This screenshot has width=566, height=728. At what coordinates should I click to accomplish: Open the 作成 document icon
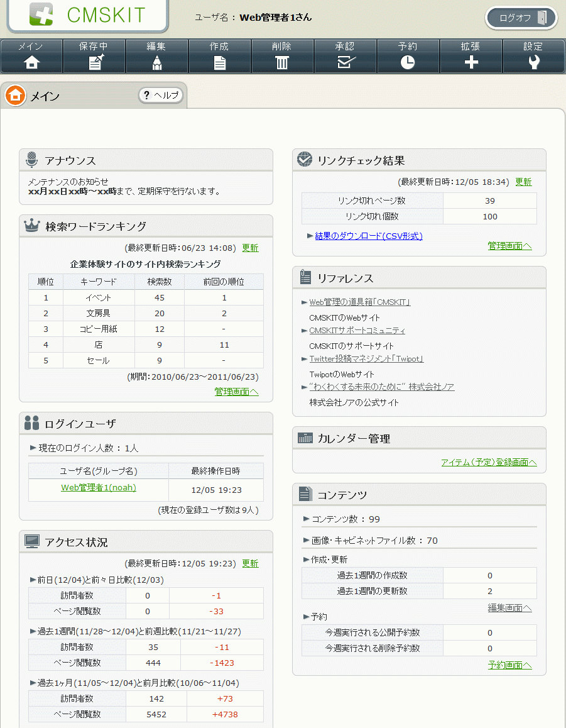(x=220, y=62)
